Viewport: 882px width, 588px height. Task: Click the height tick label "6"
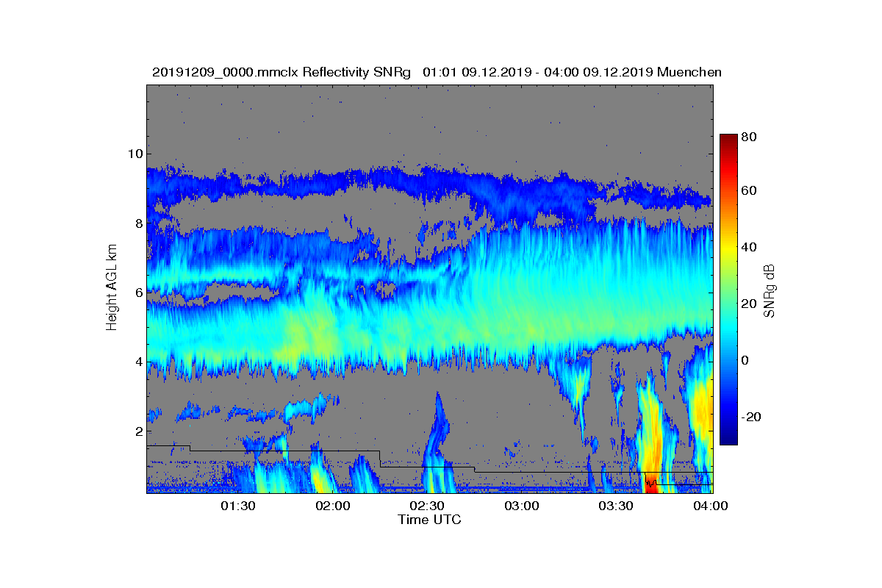pyautogui.click(x=138, y=293)
